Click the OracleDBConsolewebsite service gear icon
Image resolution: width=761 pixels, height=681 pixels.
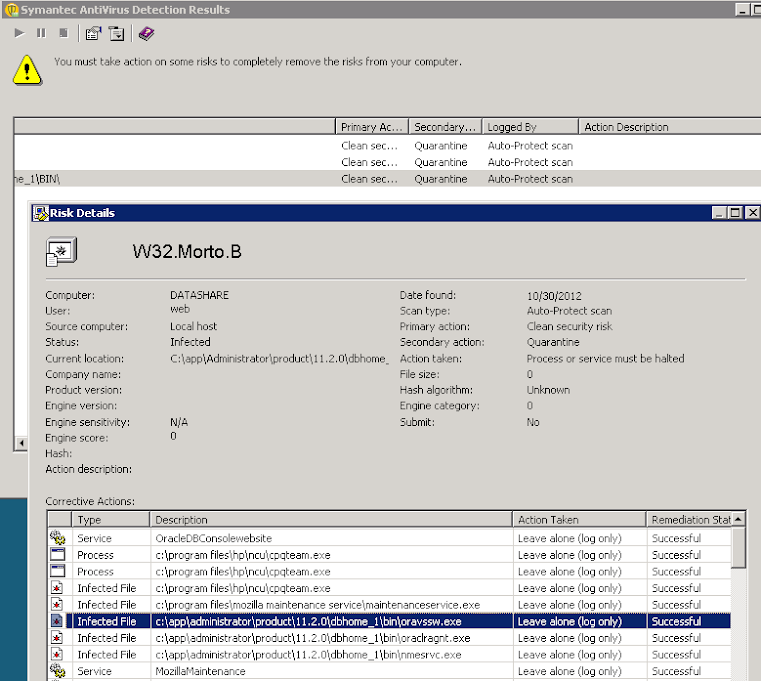point(57,538)
